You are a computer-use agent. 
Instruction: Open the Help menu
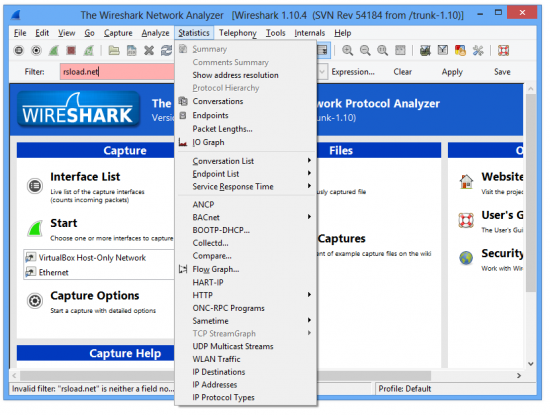click(x=342, y=33)
